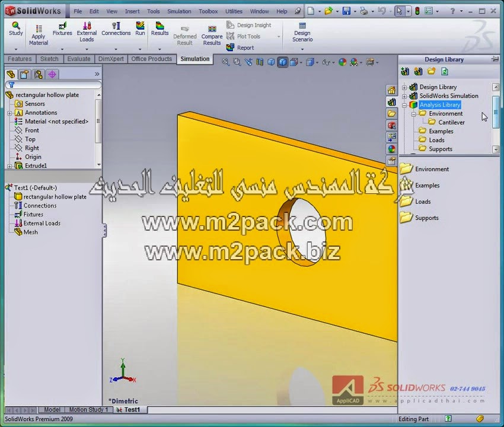Open Design Insight
Screen dimensions: 504x427
tap(249, 25)
